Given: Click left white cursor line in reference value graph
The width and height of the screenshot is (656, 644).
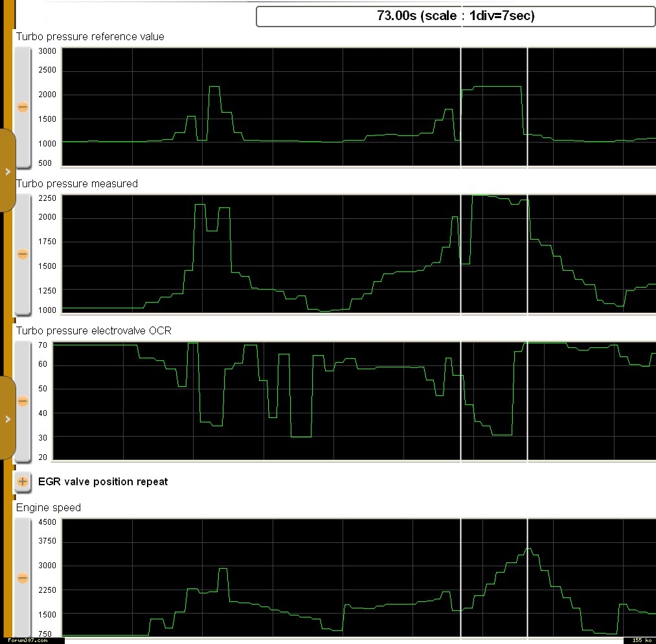Looking at the screenshot, I should [460, 107].
